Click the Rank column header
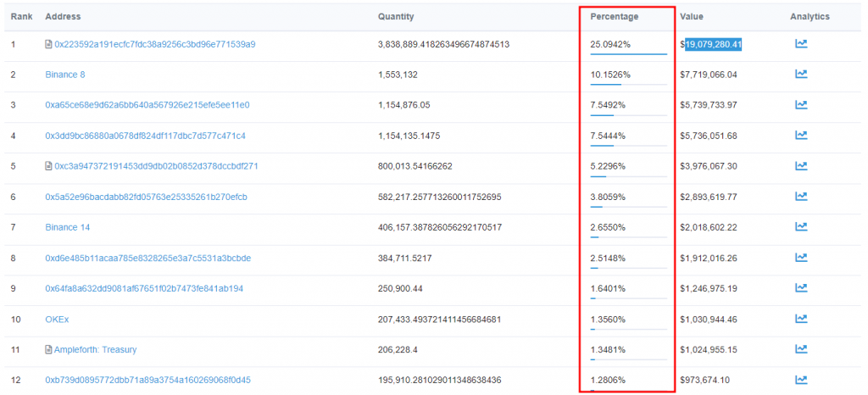This screenshot has width=868, height=395. 21,17
